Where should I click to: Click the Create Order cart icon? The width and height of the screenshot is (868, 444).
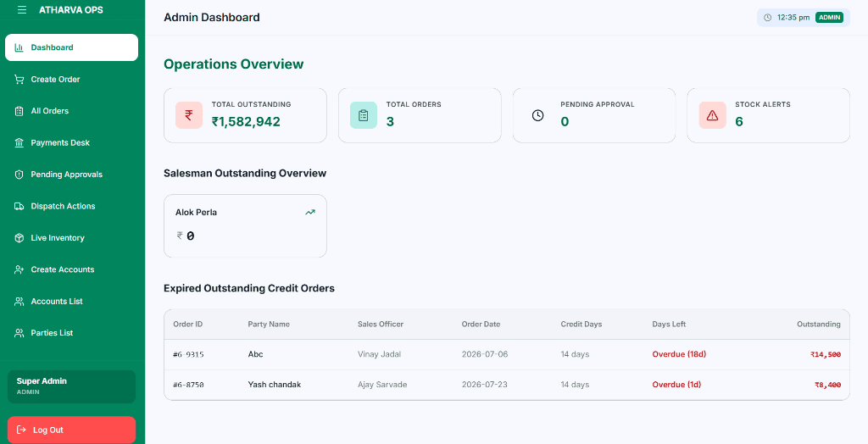point(19,79)
